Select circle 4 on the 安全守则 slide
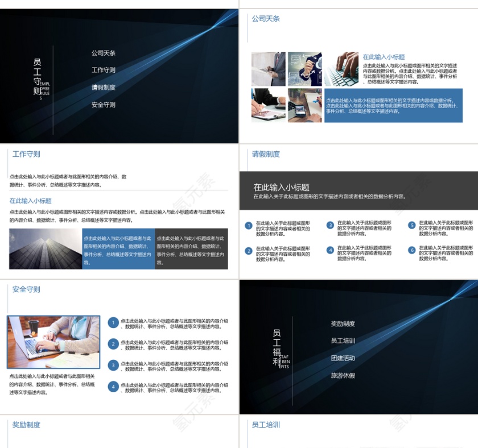Image resolution: width=478 pixels, height=448 pixels. (x=114, y=387)
